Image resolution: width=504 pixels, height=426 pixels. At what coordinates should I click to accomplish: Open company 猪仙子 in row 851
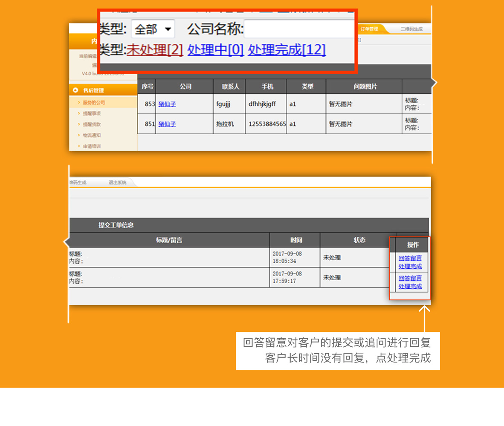167,124
